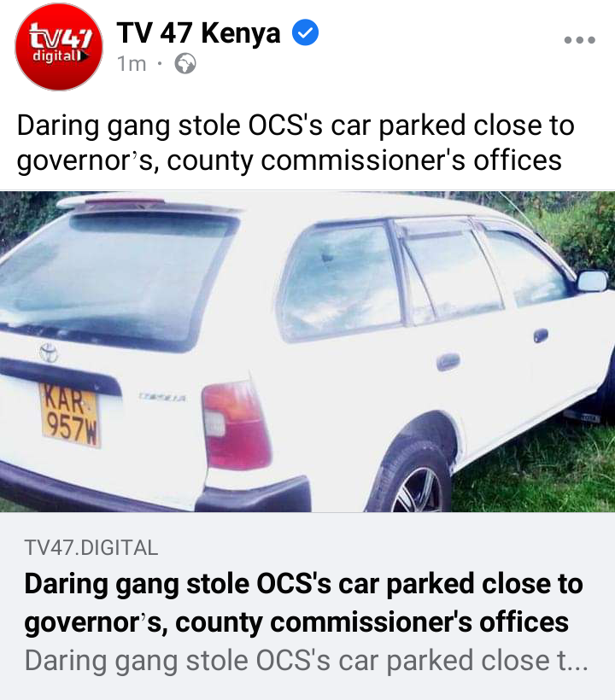Image resolution: width=615 pixels, height=700 pixels.
Task: Click the globe public audience icon
Action: (184, 63)
